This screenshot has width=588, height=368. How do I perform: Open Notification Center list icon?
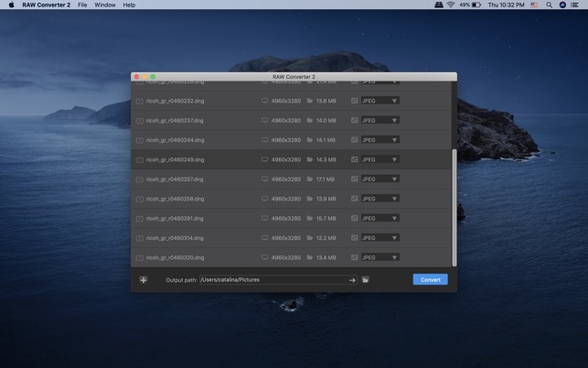(574, 5)
